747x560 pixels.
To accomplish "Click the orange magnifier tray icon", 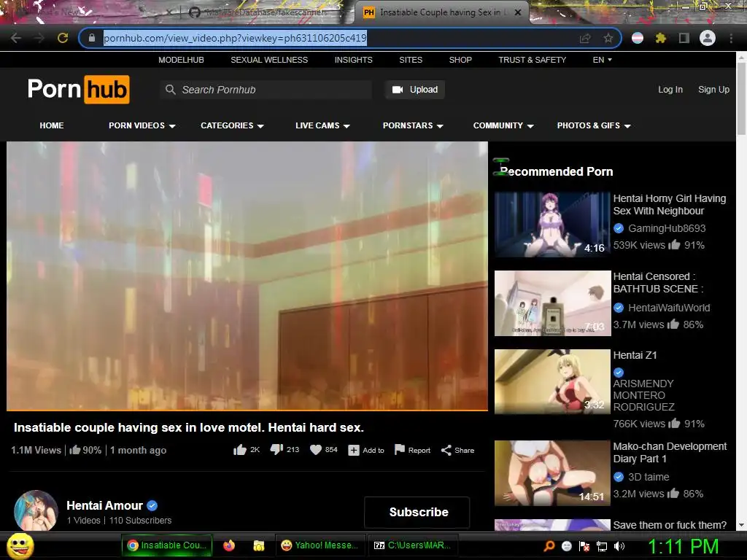I will tap(549, 545).
